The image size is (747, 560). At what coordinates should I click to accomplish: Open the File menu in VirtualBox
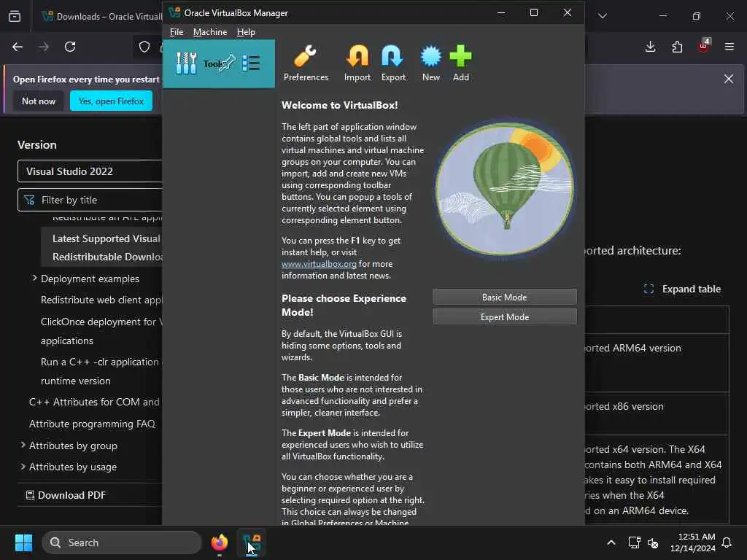177,32
